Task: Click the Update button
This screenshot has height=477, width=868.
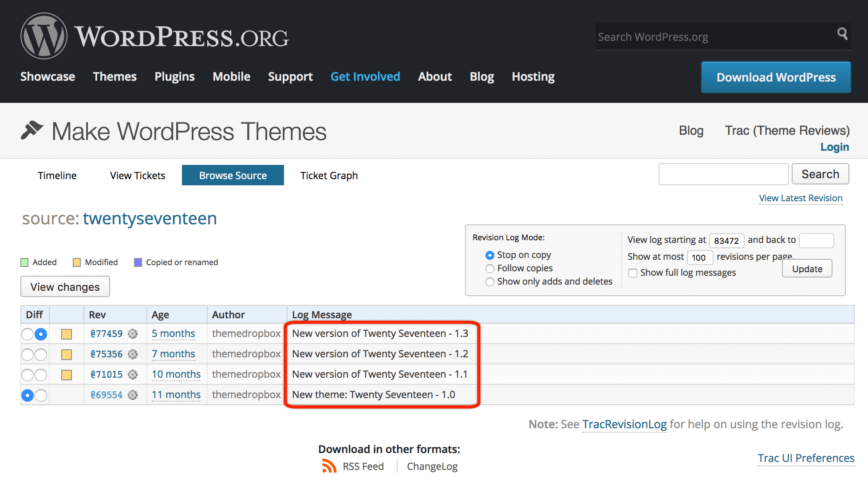Action: pos(807,269)
